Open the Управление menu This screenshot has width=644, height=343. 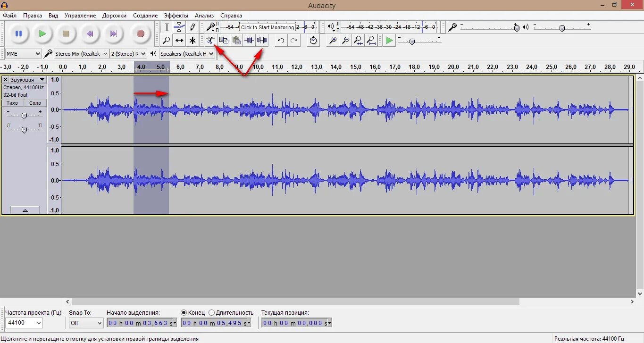(x=80, y=16)
